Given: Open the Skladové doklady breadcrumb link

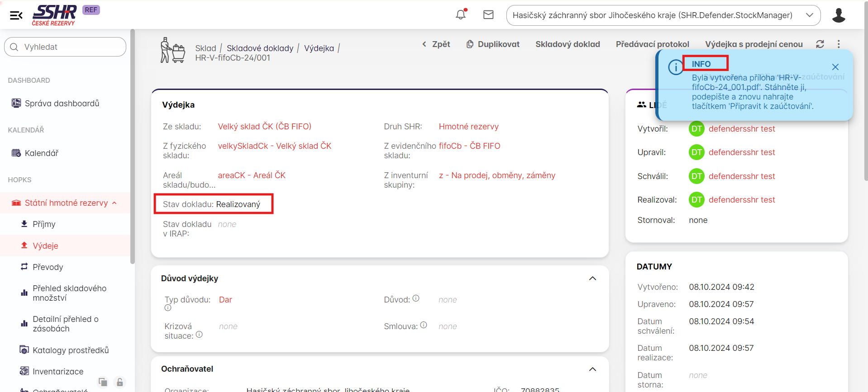Looking at the screenshot, I should pos(260,48).
